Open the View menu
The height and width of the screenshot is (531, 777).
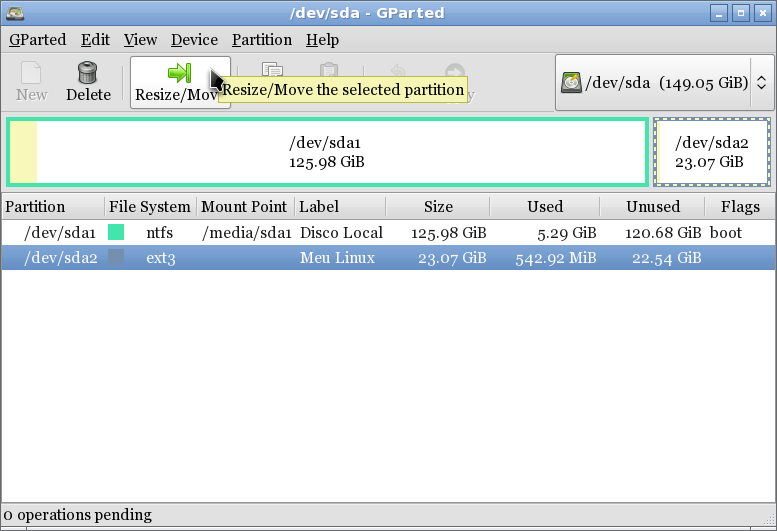coord(140,40)
